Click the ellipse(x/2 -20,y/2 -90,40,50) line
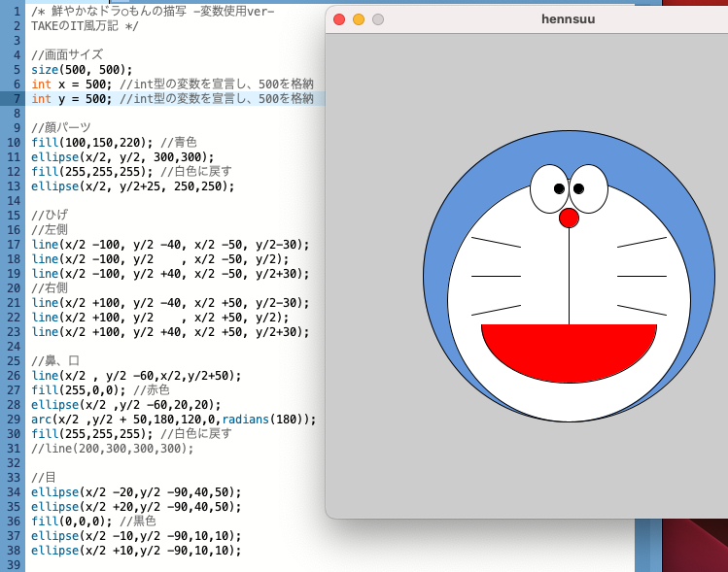This screenshot has height=572, width=728. coord(136,492)
